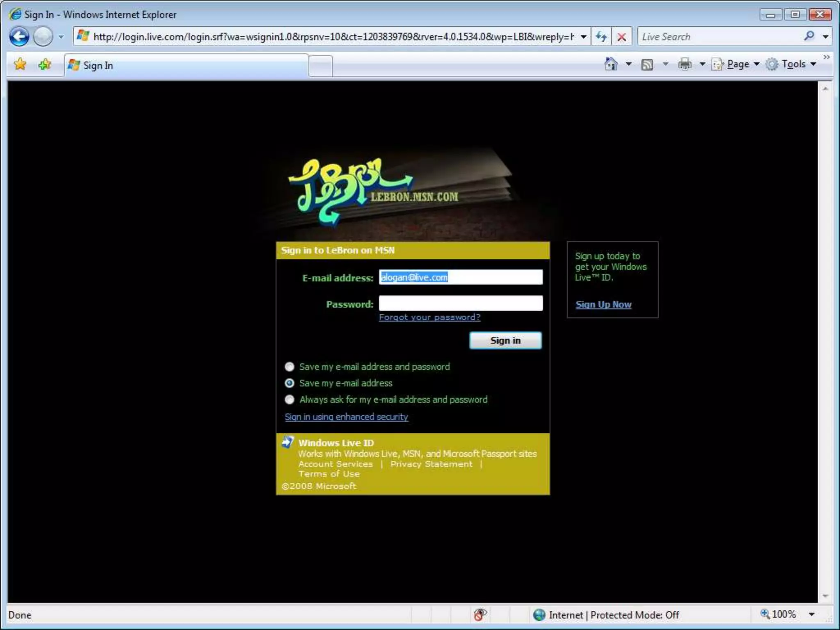Click the Refresh icon beside address bar

[601, 37]
